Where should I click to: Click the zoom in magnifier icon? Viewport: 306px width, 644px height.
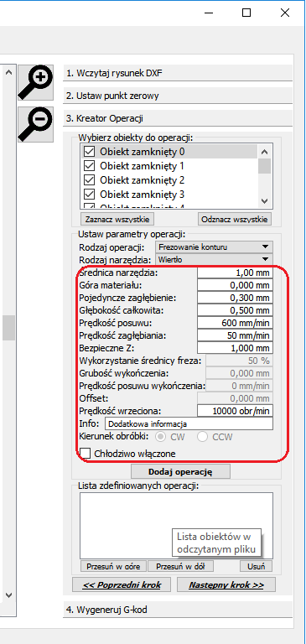pyautogui.click(x=36, y=82)
